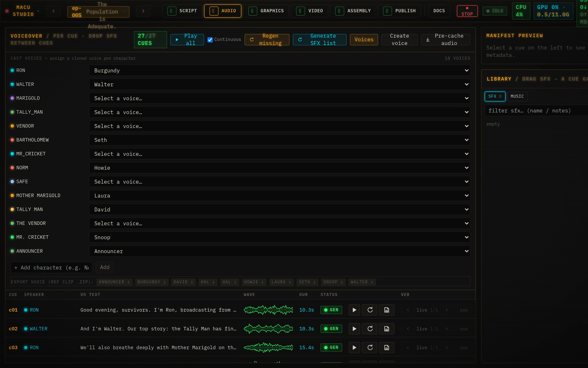The image size is (588, 368).
Task: Export DAVID voice ref clip
Action: click(183, 282)
